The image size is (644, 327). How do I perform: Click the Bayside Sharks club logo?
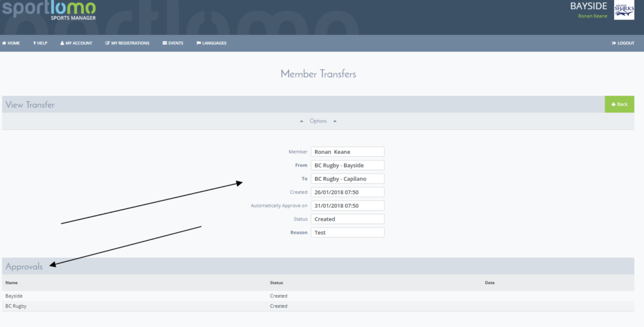(x=624, y=10)
